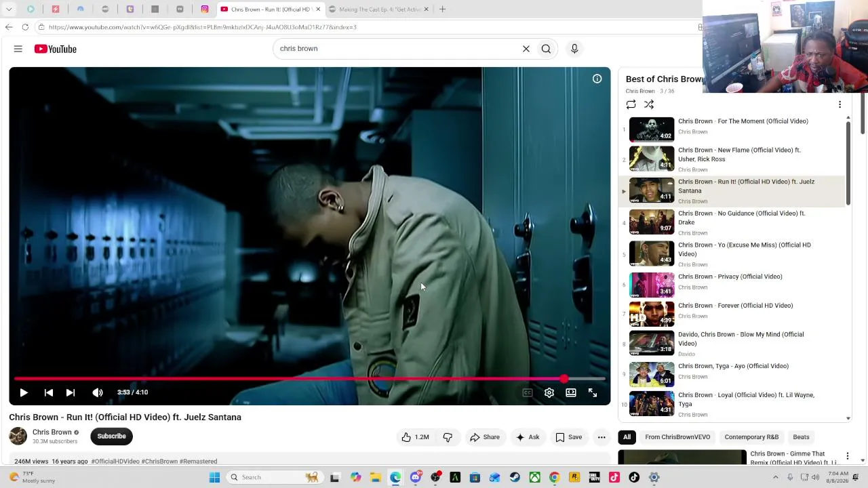The image size is (868, 488).
Task: Open a new browser tab
Action: (442, 9)
